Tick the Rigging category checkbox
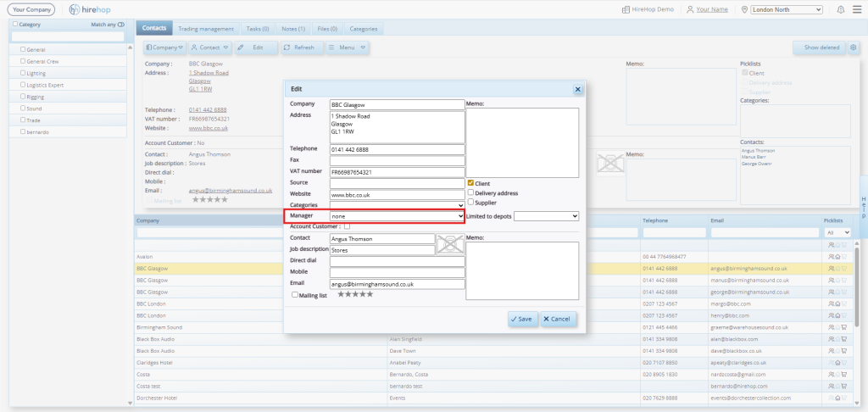Viewport: 868px width, 412px height. point(23,97)
